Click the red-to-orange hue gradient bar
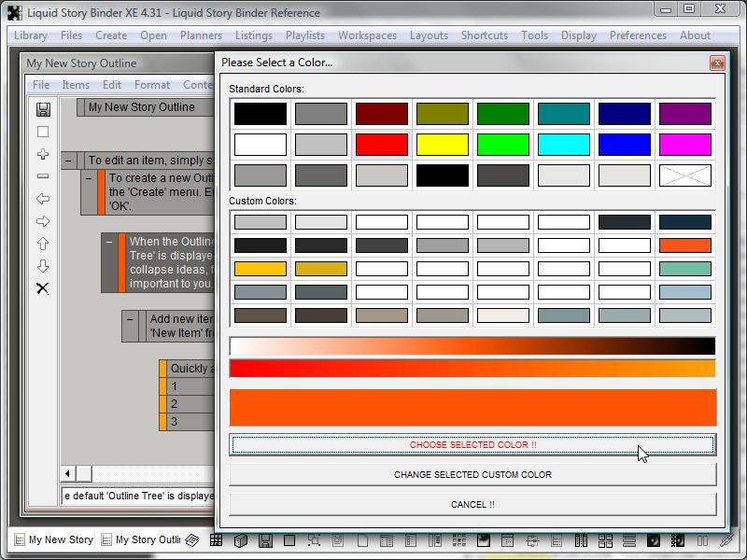Screen dimensions: 747x560 click(472, 369)
